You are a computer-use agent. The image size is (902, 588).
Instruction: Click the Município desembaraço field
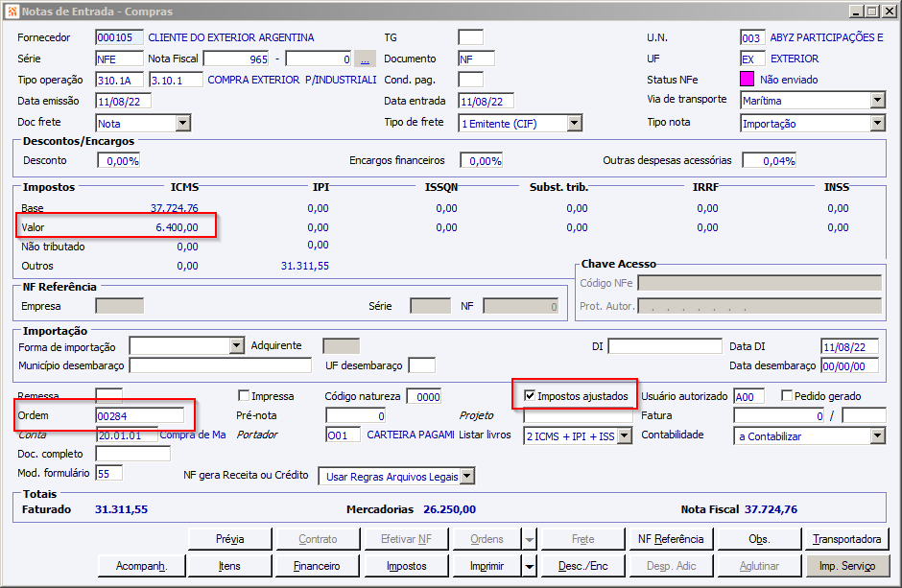[x=221, y=365]
